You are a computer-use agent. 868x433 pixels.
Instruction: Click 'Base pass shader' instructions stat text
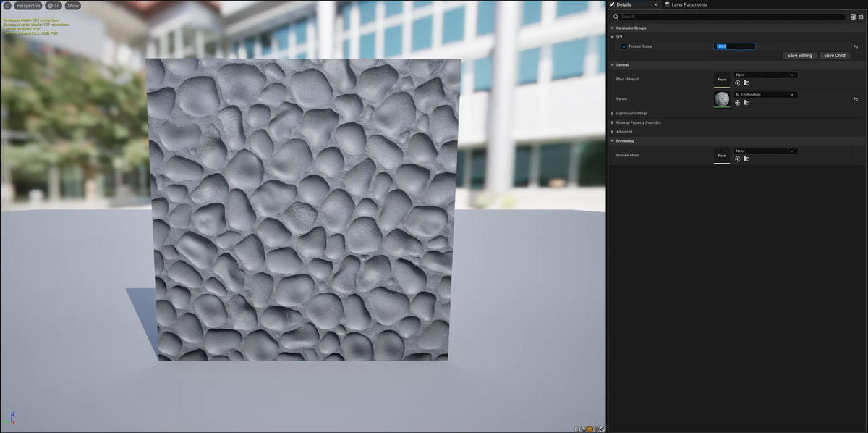tap(31, 20)
